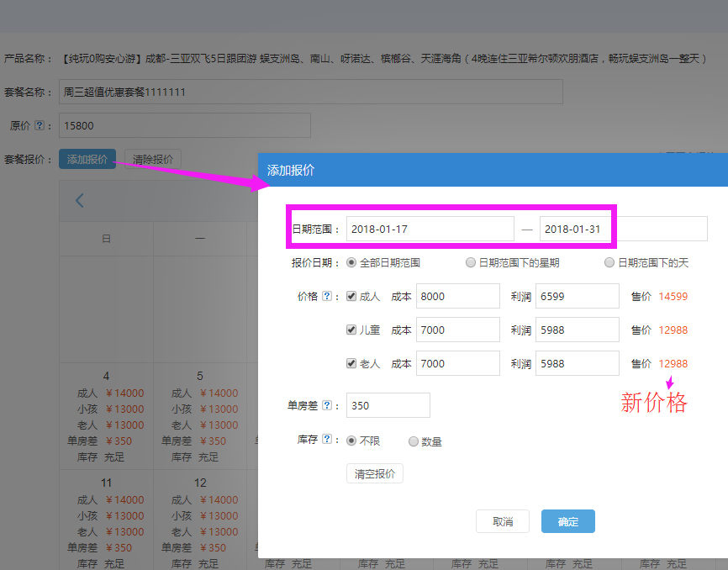Viewport: 728px width, 570px height.
Task: Choose the 日期范围下的星期 radio option
Action: [471, 263]
